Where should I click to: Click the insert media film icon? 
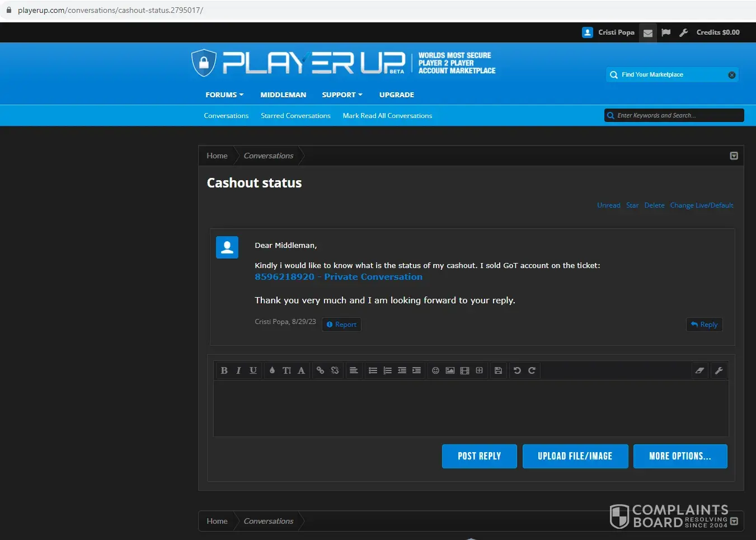point(464,370)
